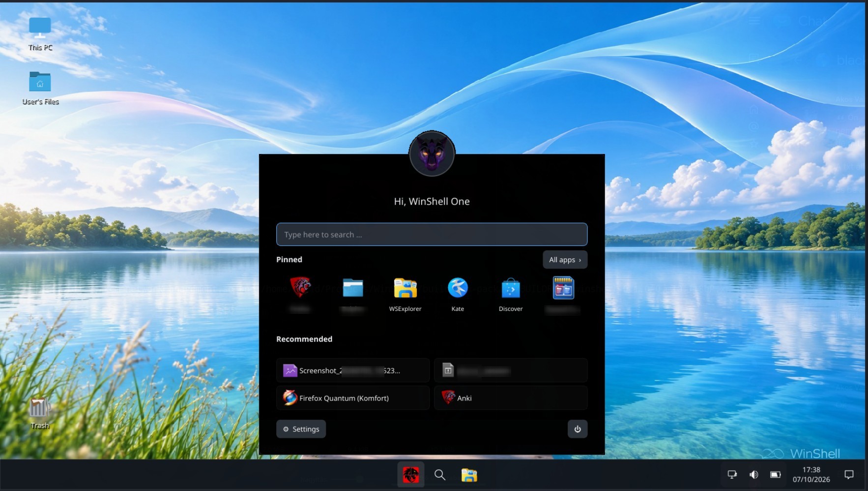
Task: Open Discover from pinned apps
Action: click(x=511, y=294)
